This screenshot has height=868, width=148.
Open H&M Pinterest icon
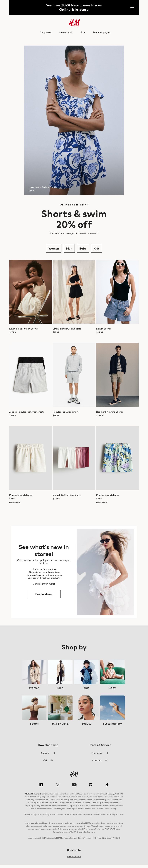click(x=90, y=785)
